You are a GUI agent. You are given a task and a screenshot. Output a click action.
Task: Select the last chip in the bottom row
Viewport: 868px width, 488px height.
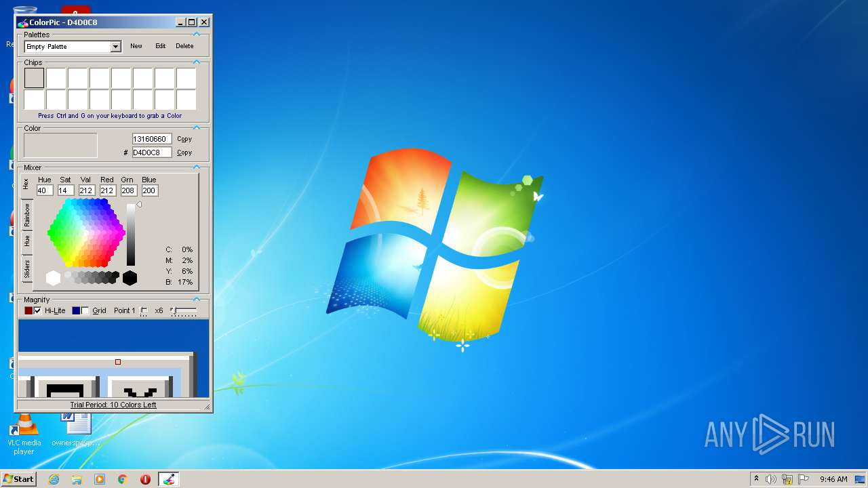point(186,100)
